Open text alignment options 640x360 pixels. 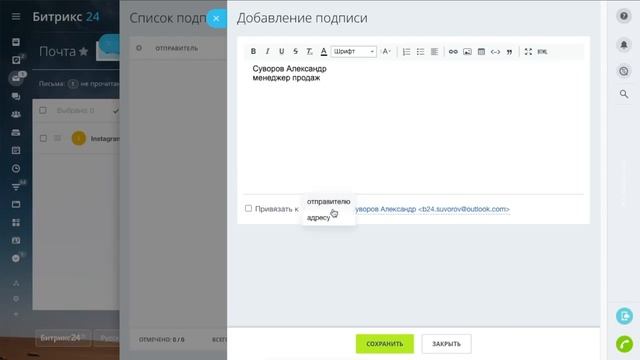(x=434, y=51)
